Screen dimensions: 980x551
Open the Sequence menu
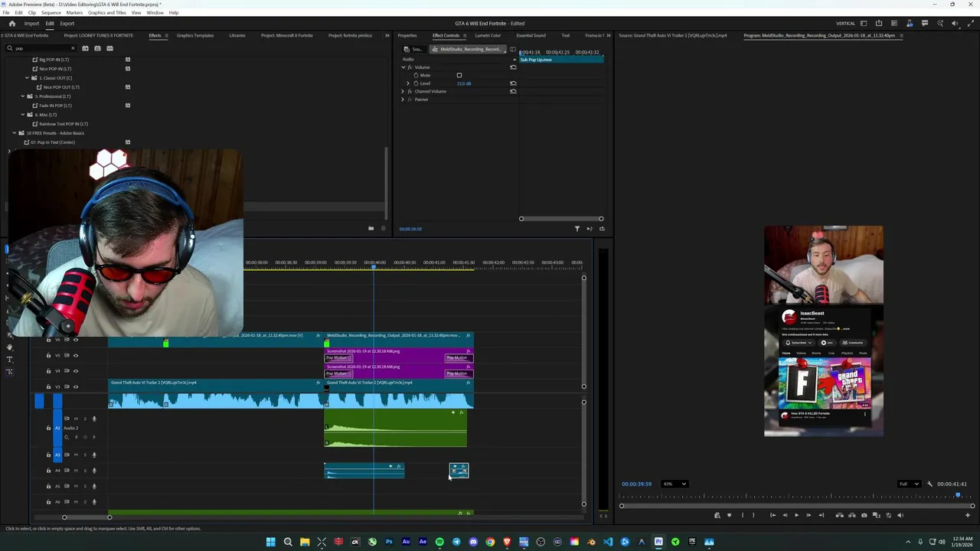point(51,12)
